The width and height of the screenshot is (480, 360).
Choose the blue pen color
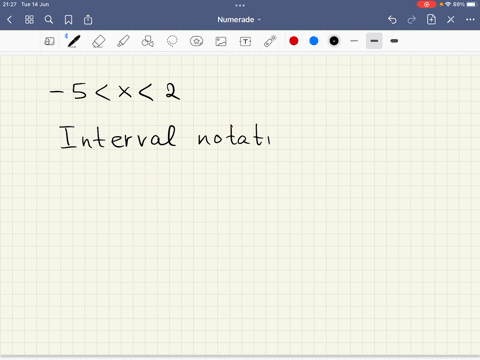tap(314, 41)
